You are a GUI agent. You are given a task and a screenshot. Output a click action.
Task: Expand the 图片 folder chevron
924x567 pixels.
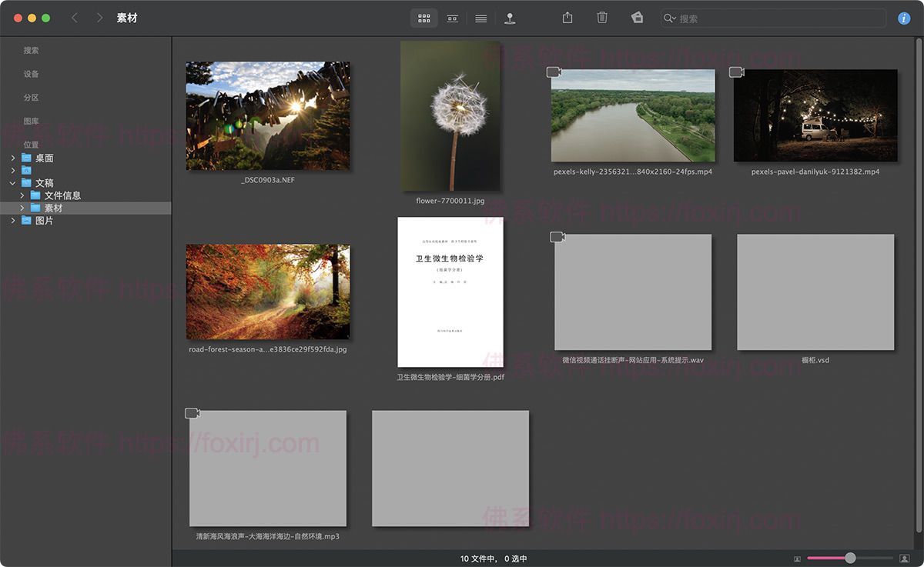pyautogui.click(x=13, y=221)
